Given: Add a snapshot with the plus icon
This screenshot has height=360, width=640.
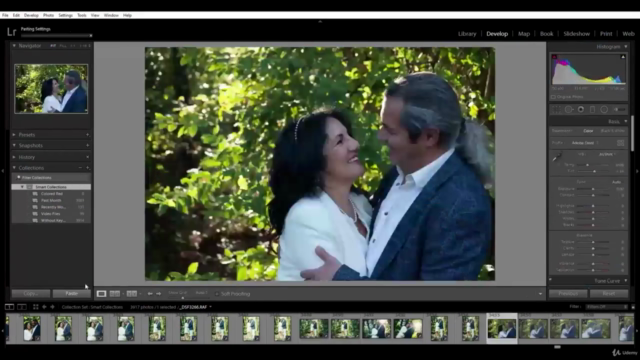Looking at the screenshot, I should 87,145.
